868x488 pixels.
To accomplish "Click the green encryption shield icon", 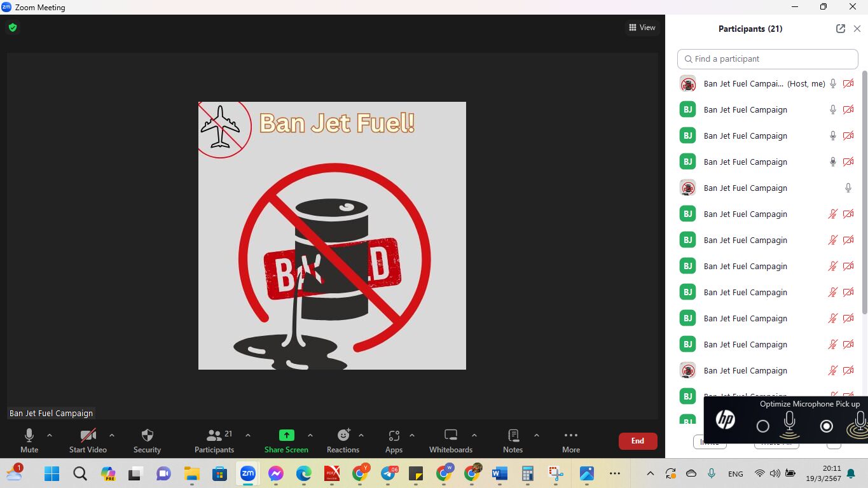I will click(x=13, y=27).
